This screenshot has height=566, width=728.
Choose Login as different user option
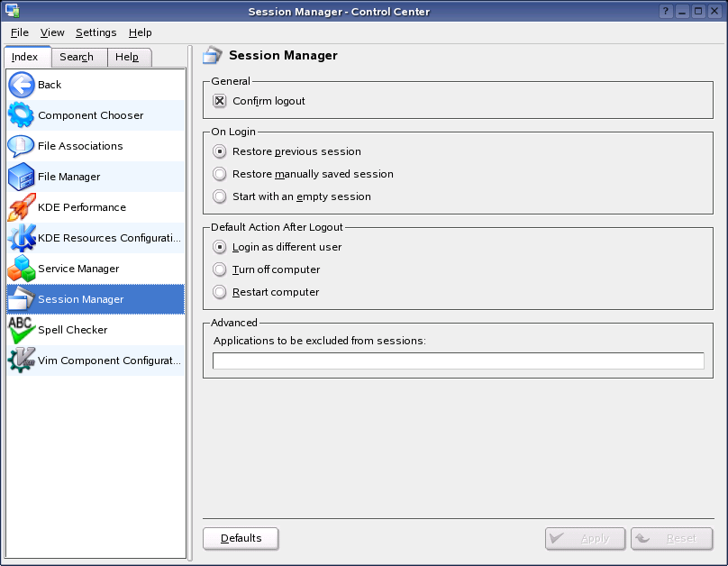(220, 247)
